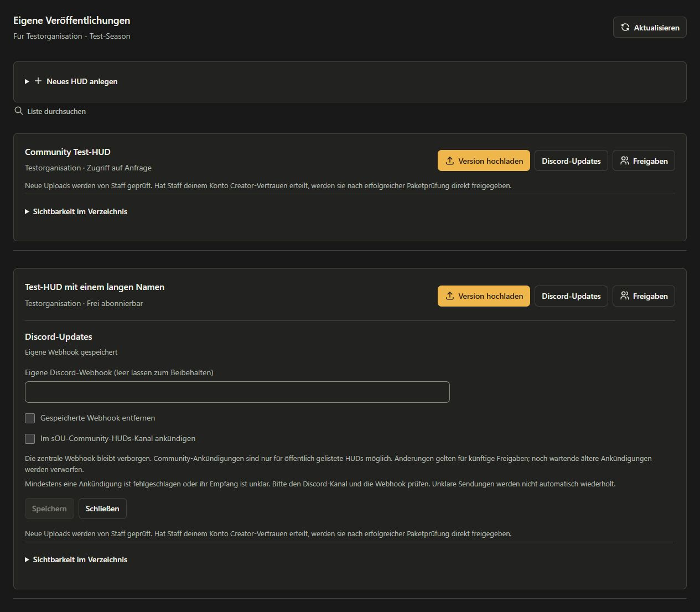
Task: Refresh the list with Aktualisieren
Action: (650, 27)
